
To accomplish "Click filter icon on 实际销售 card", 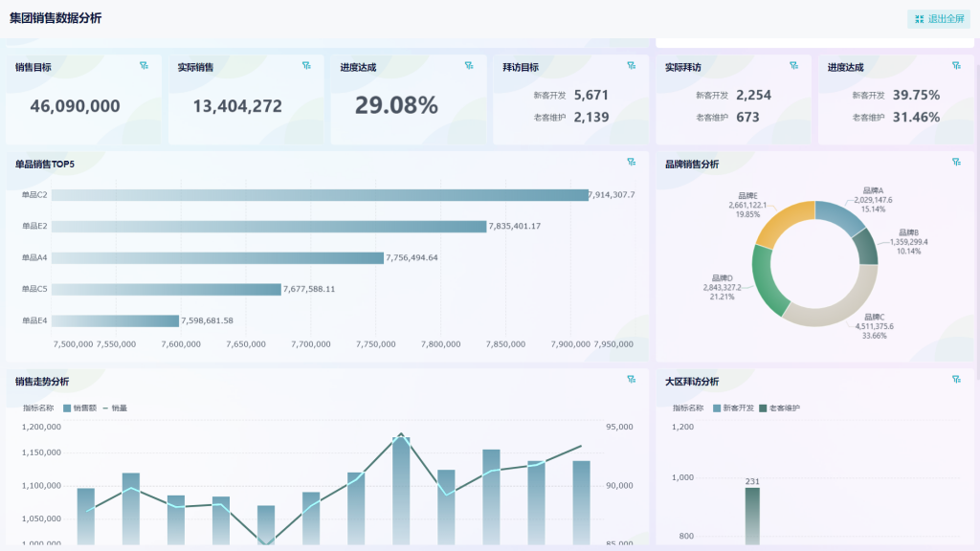I will [306, 66].
